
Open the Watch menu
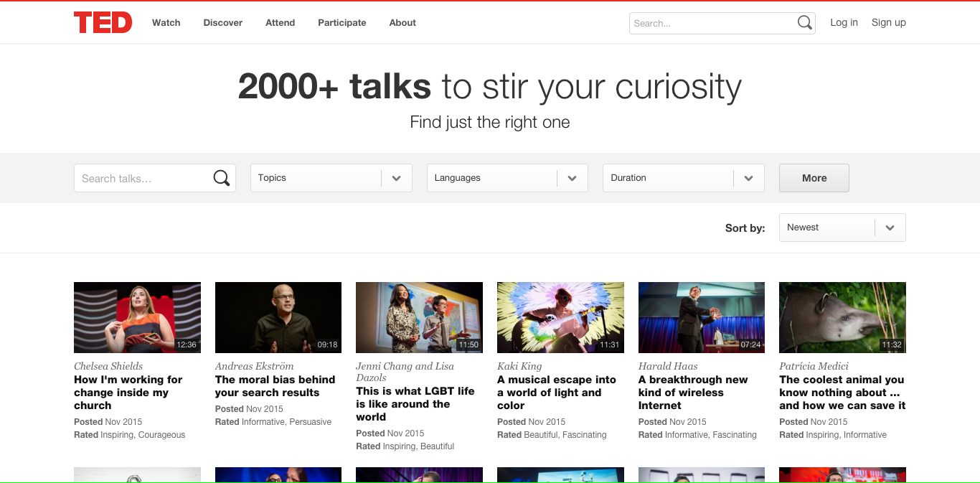pyautogui.click(x=166, y=23)
